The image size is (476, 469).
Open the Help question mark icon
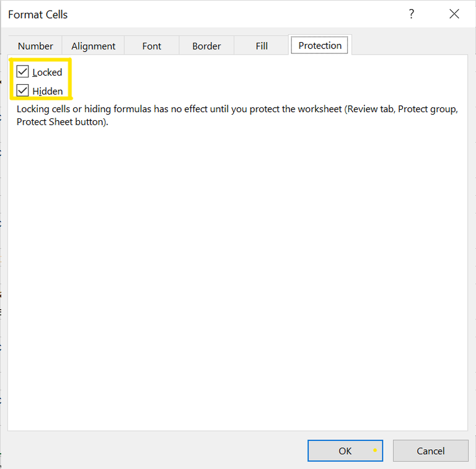(x=412, y=14)
